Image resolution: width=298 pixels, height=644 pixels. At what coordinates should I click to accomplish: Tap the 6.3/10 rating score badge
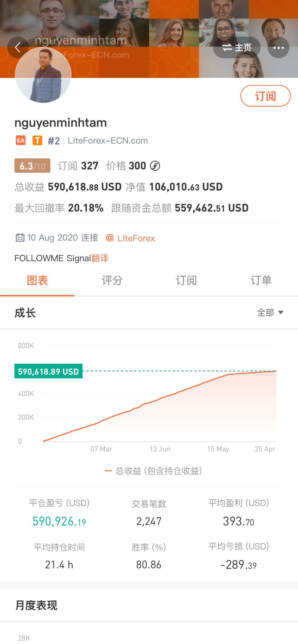click(32, 166)
